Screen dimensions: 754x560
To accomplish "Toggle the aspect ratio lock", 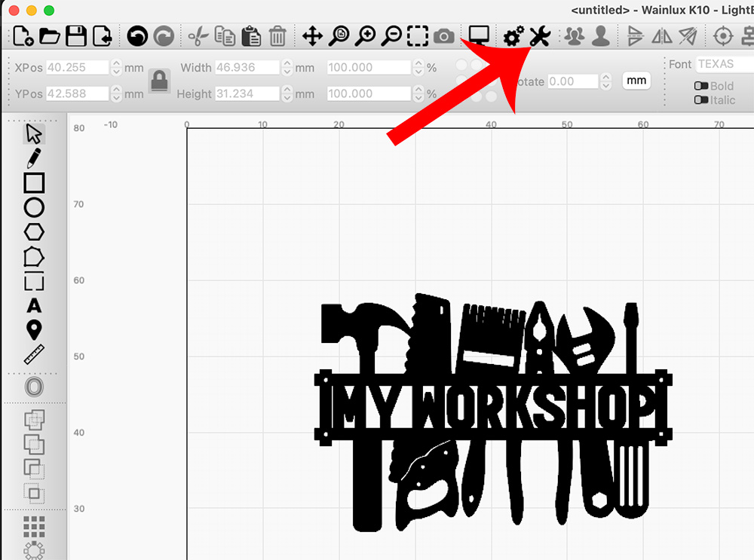I will [x=158, y=80].
